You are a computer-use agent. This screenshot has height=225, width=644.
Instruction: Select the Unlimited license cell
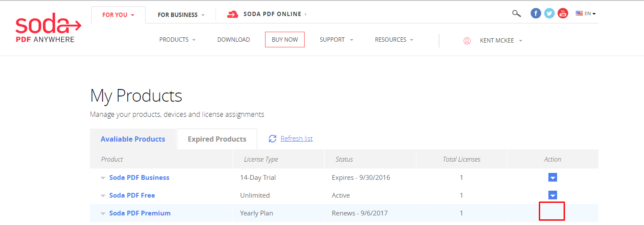(x=255, y=195)
